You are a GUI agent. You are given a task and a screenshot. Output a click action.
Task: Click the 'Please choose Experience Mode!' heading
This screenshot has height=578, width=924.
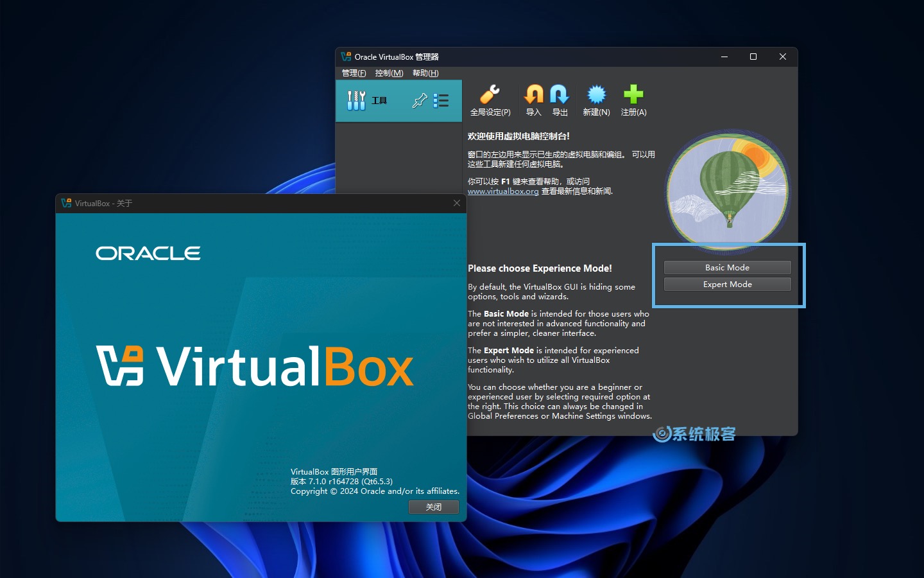coord(540,268)
